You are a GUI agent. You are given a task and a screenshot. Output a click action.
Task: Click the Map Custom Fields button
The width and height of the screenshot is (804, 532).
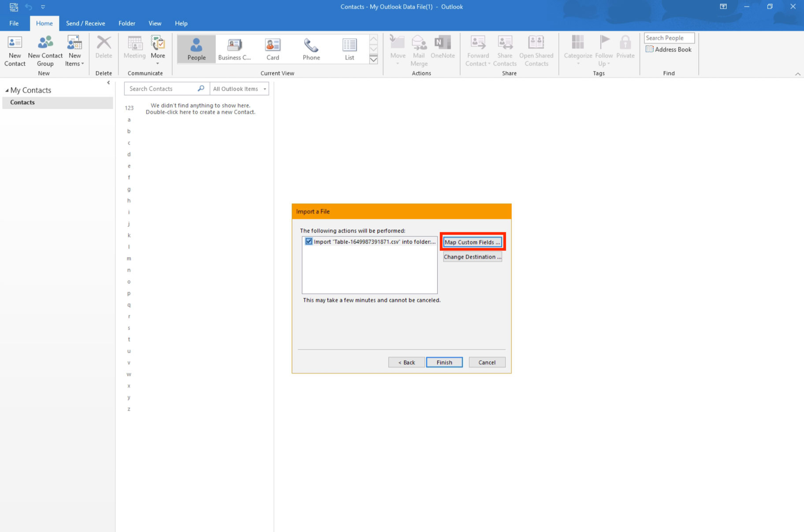coord(472,242)
